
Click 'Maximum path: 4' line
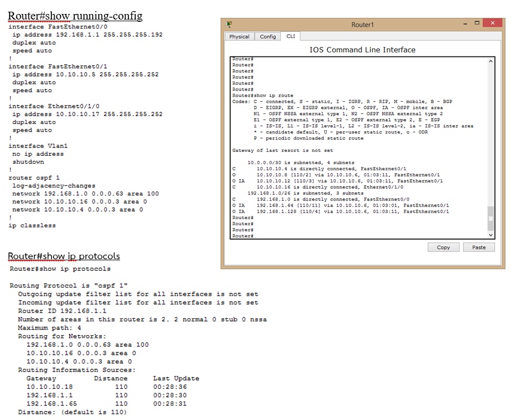point(49,328)
